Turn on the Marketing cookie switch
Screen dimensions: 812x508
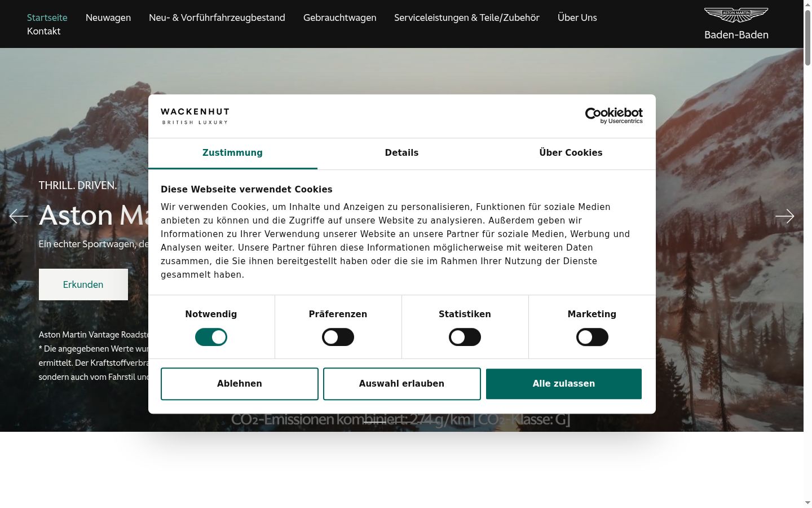[x=592, y=337]
